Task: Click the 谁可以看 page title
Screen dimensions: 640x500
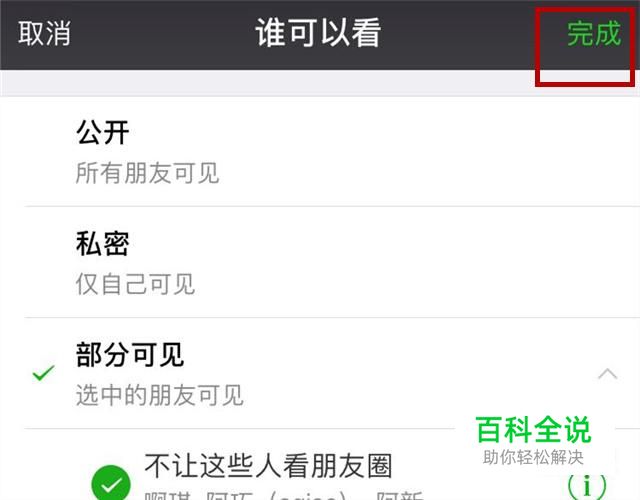Action: (318, 33)
